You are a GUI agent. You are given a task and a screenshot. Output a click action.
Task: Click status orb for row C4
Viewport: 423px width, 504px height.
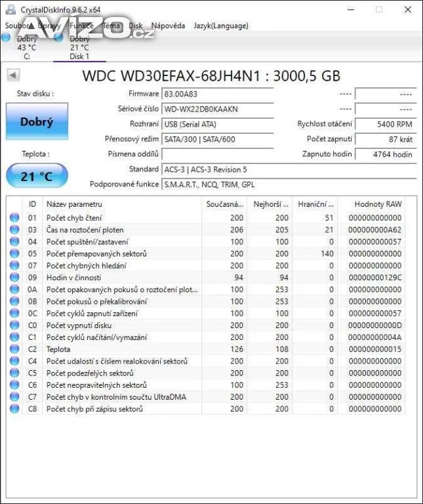pyautogui.click(x=14, y=361)
